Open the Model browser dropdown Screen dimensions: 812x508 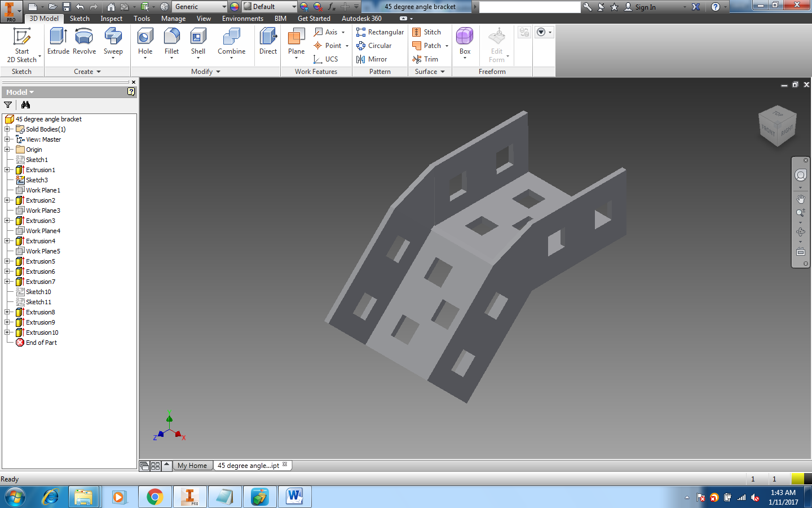point(31,91)
